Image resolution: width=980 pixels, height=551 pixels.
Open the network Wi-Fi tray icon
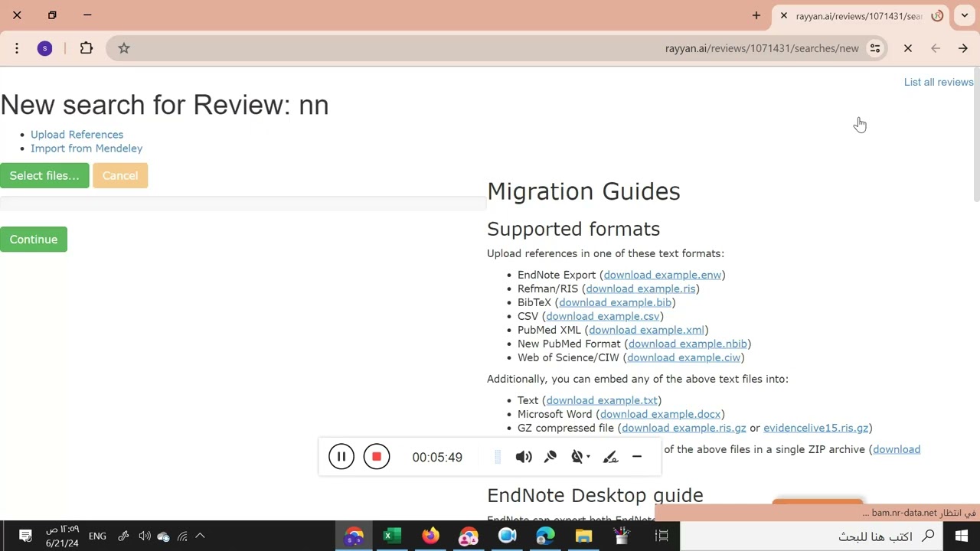click(x=182, y=536)
